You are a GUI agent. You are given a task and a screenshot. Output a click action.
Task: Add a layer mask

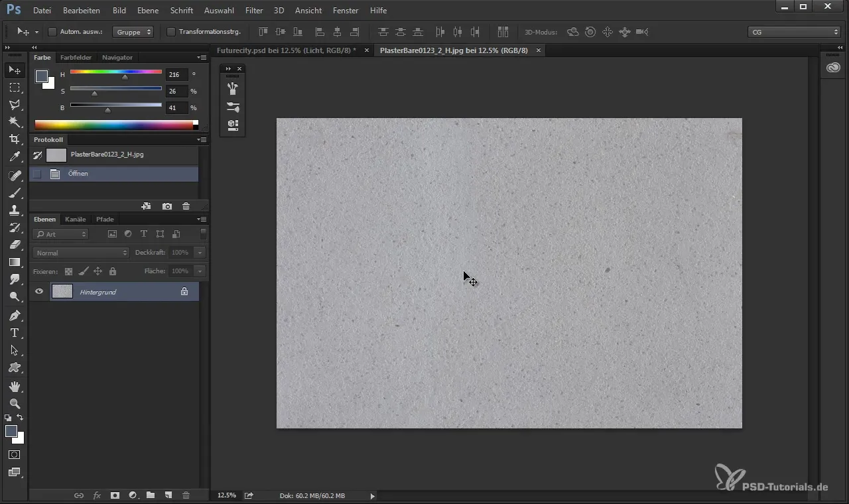point(115,495)
